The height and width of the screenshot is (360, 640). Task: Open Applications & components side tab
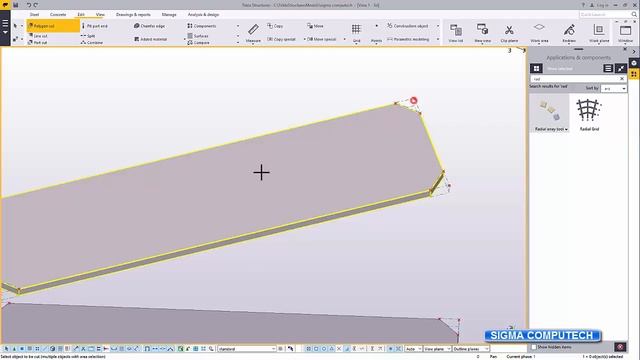click(634, 74)
